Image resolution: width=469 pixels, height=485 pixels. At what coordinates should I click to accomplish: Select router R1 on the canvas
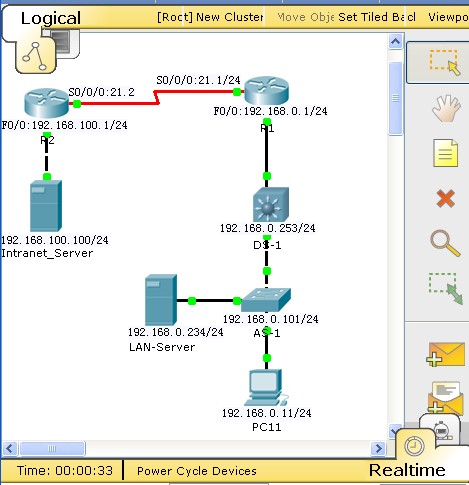point(266,90)
